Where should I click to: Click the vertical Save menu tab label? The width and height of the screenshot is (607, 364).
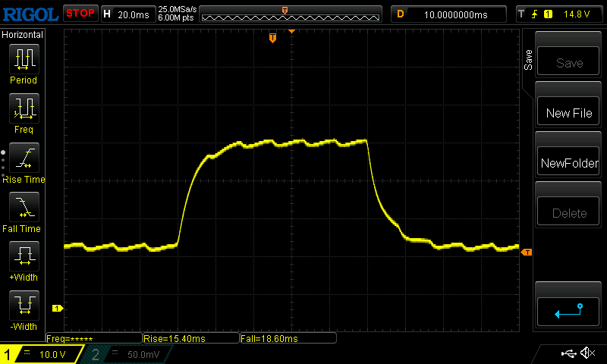pyautogui.click(x=528, y=60)
